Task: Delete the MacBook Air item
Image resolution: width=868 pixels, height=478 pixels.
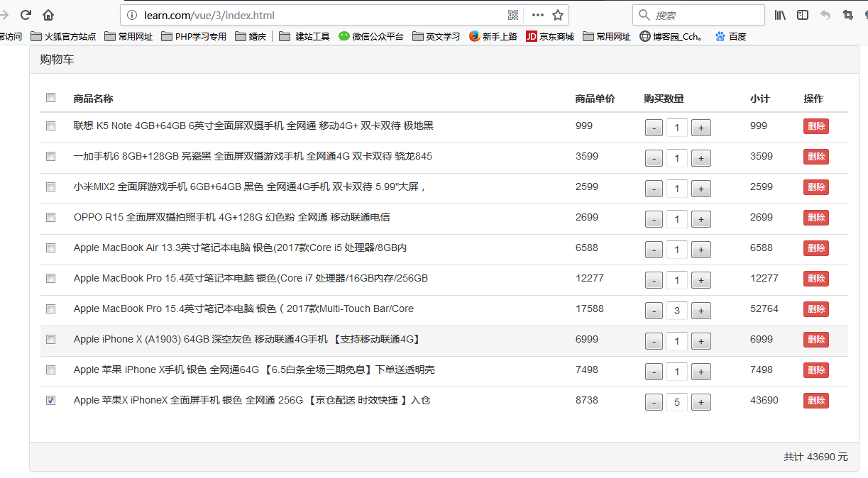Action: (x=816, y=248)
